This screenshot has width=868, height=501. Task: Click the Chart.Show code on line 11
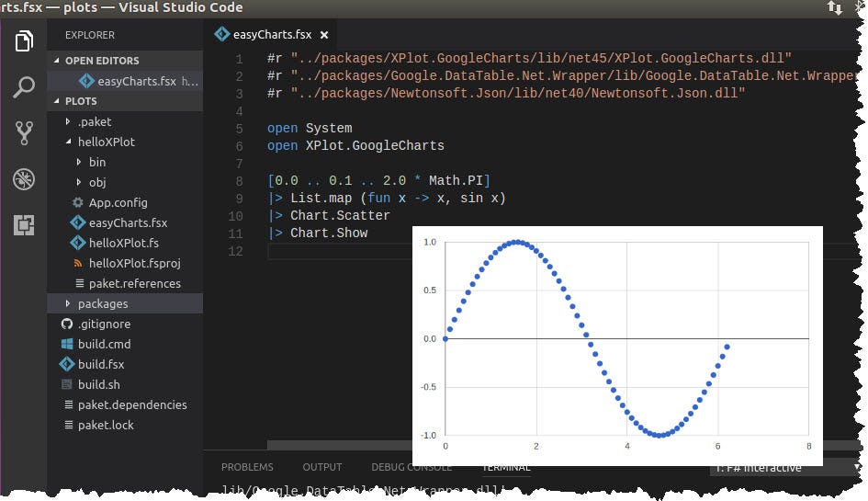coord(329,233)
